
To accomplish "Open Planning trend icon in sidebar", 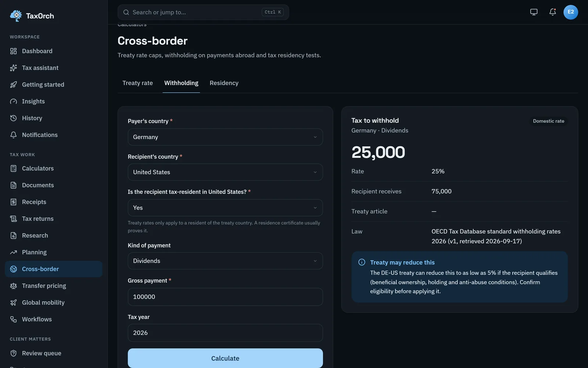I will [x=14, y=252].
